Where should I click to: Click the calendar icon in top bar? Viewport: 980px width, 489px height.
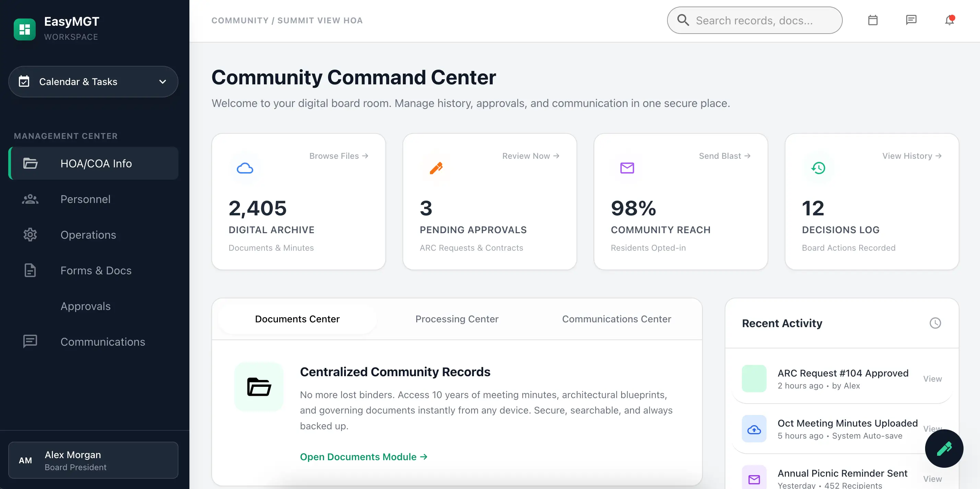pos(873,20)
